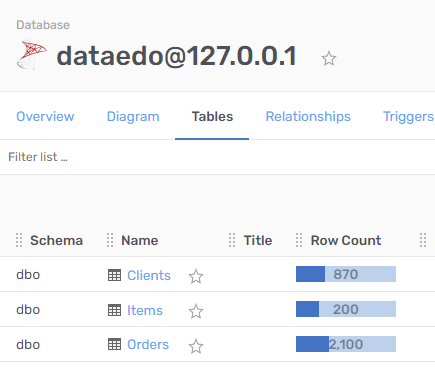Viewport: 435px width, 379px height.
Task: Select the Tables tab
Action: [x=212, y=117]
